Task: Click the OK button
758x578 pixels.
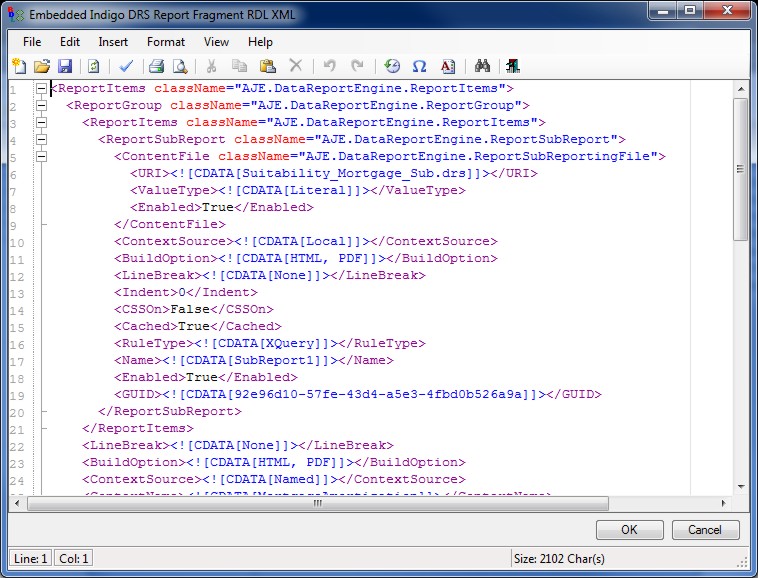Action: (x=629, y=530)
